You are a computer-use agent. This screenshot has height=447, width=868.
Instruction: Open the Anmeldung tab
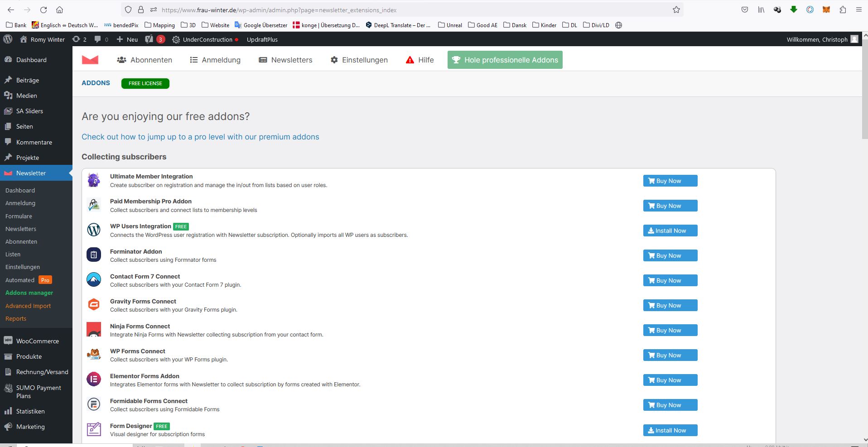coord(215,60)
